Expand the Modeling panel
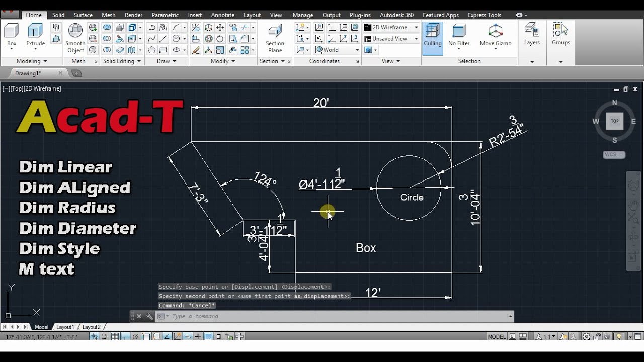The image size is (644, 362). coord(32,61)
